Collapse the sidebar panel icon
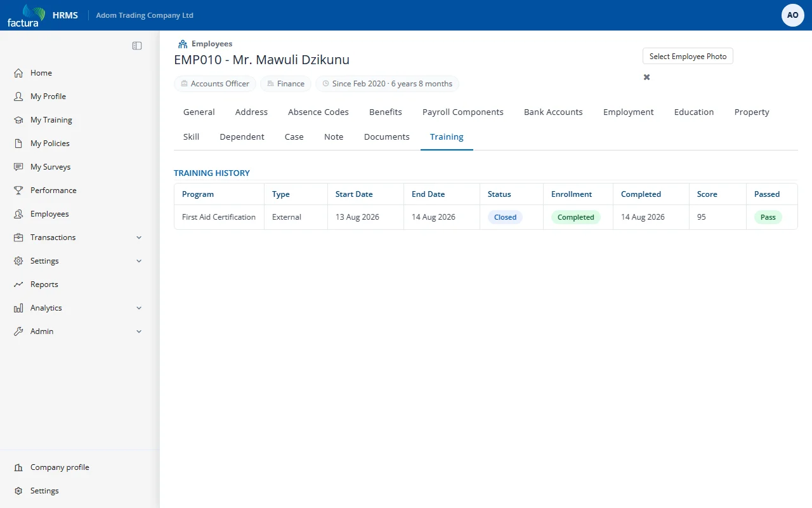 (x=137, y=46)
